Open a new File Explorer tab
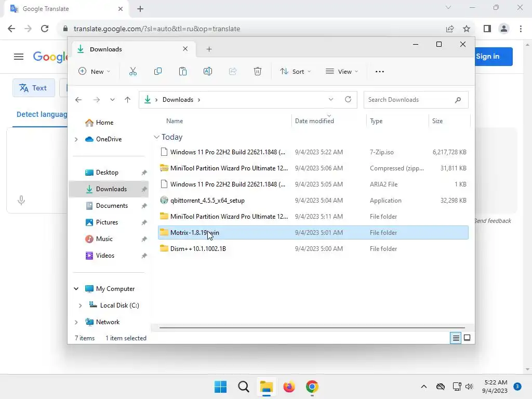532x399 pixels. coord(209,49)
